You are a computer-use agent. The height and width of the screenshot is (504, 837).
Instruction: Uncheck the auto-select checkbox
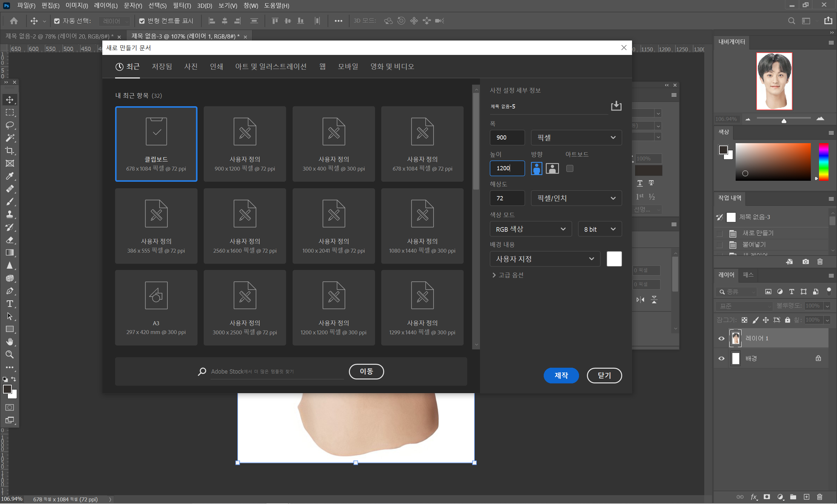[x=57, y=21]
